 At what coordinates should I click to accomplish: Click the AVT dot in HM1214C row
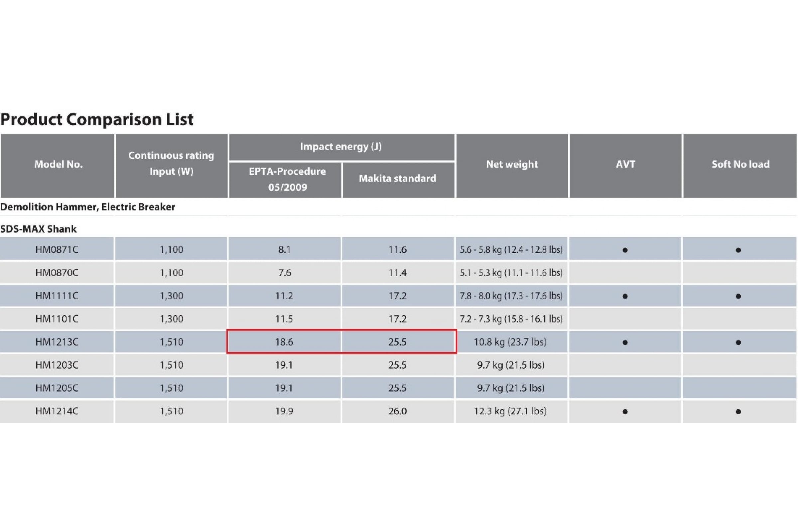pyautogui.click(x=625, y=412)
